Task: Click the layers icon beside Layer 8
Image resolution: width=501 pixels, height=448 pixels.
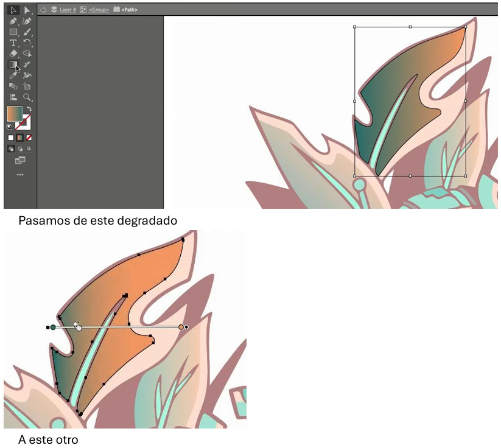Action: pos(54,10)
